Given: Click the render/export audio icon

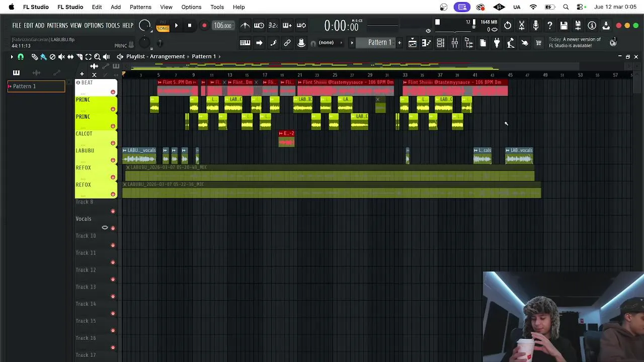Looking at the screenshot, I should [578, 26].
